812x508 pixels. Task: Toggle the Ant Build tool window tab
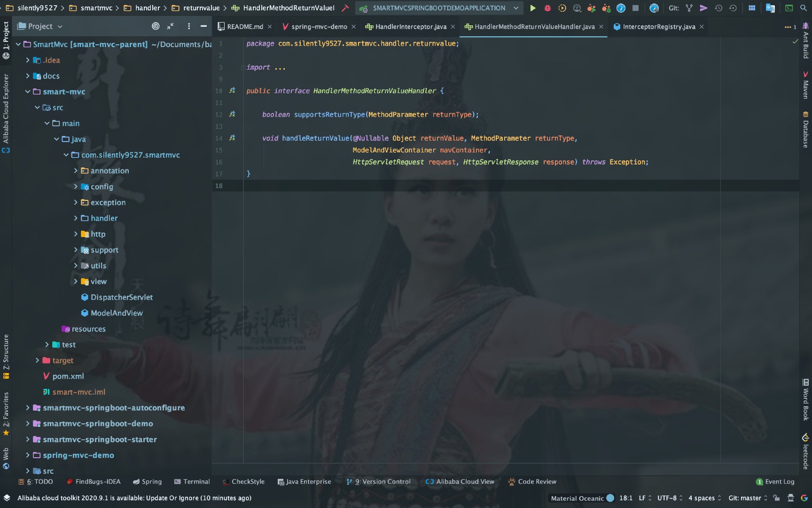coord(805,41)
